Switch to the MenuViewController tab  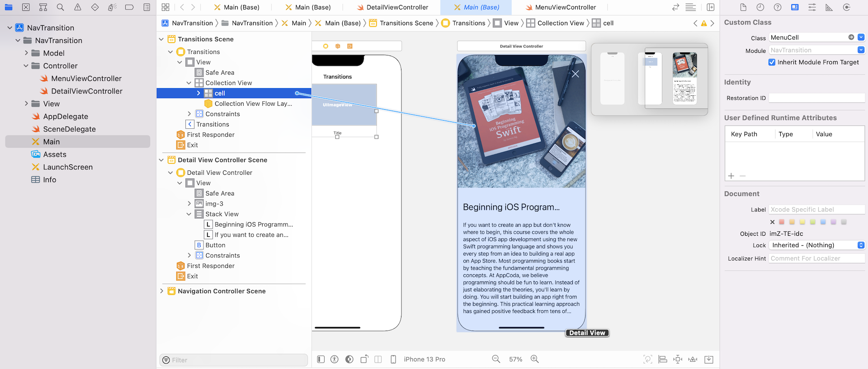click(560, 7)
